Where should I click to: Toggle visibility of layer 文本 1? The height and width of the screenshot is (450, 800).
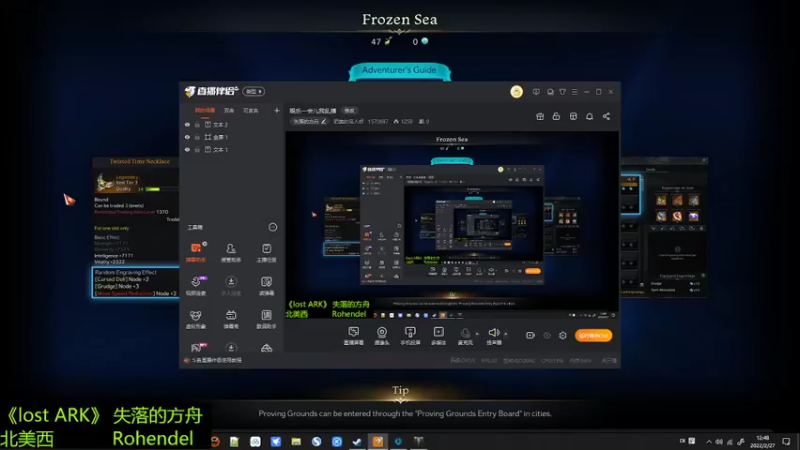[x=187, y=149]
